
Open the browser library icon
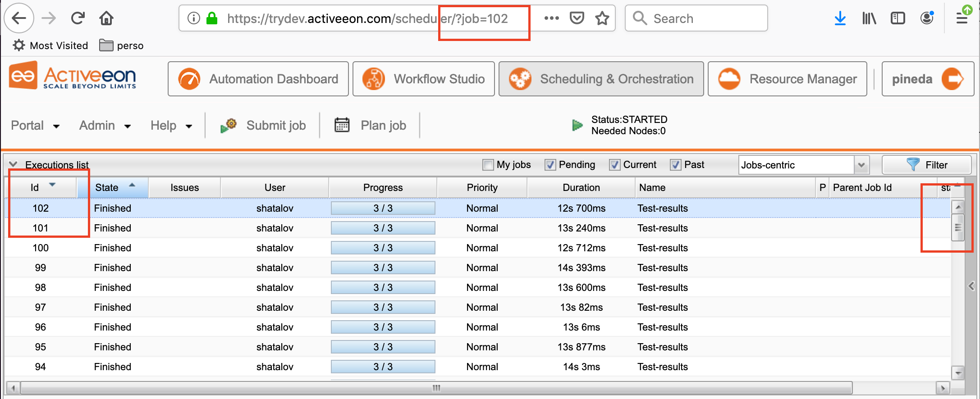[x=869, y=18]
